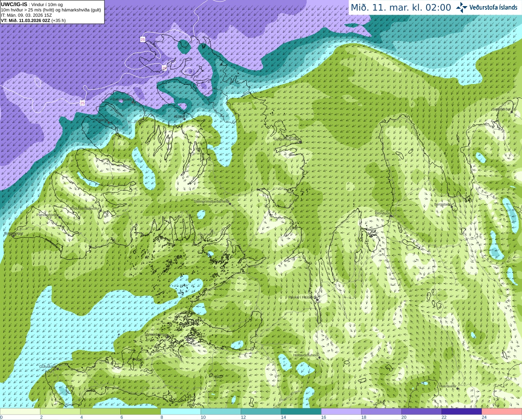Viewport: 522px width, 420px height.
Task: Click the Bolungarvík station label
Action: tap(122, 99)
